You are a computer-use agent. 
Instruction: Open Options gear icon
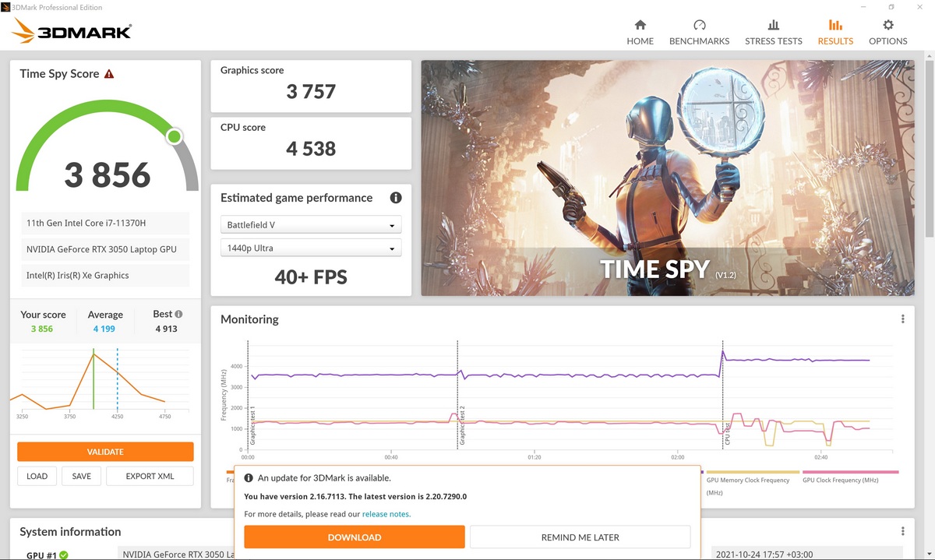[x=887, y=26]
